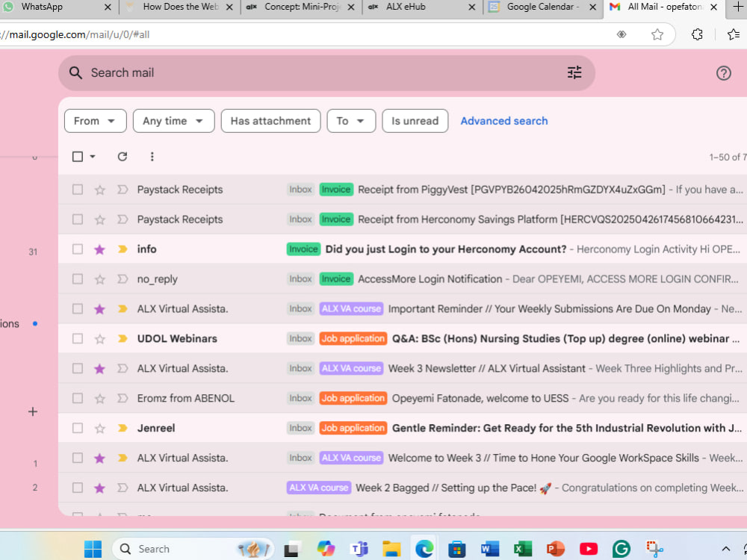747x560 pixels.
Task: Open the From filter dropdown
Action: coord(96,121)
